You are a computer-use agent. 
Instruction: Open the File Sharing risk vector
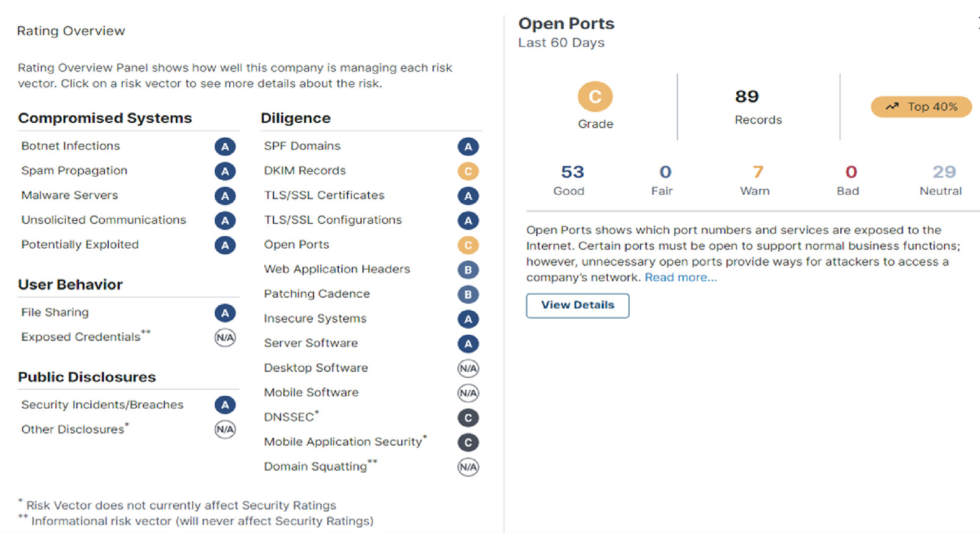tap(55, 313)
